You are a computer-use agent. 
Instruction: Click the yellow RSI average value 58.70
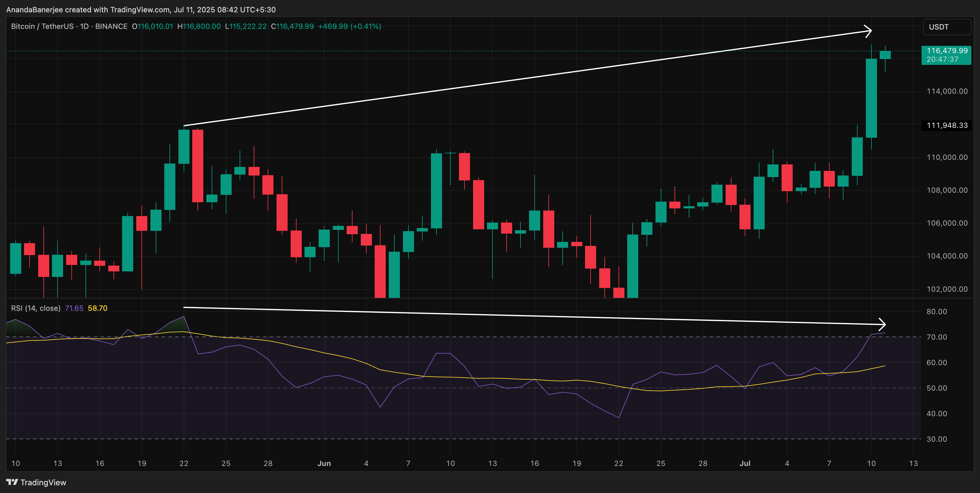coord(98,308)
